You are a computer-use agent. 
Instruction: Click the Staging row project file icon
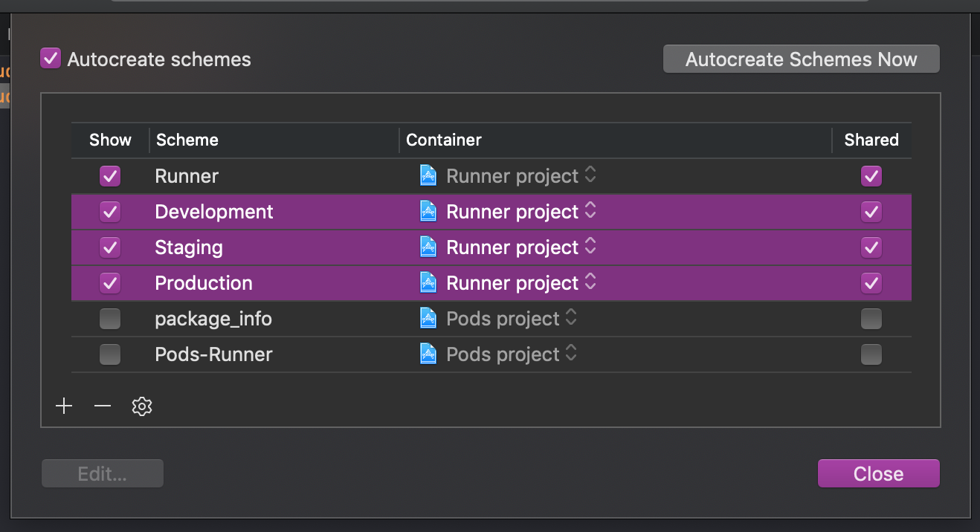pos(428,247)
